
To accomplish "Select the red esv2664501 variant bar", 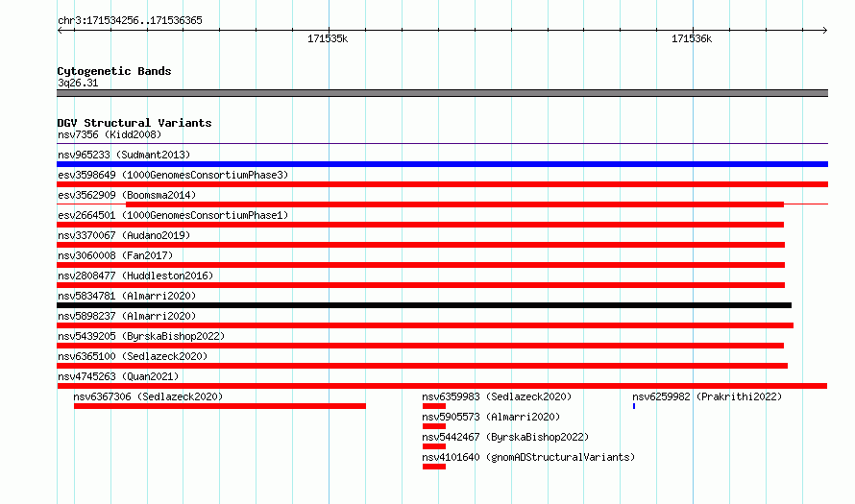I will 421,225.
